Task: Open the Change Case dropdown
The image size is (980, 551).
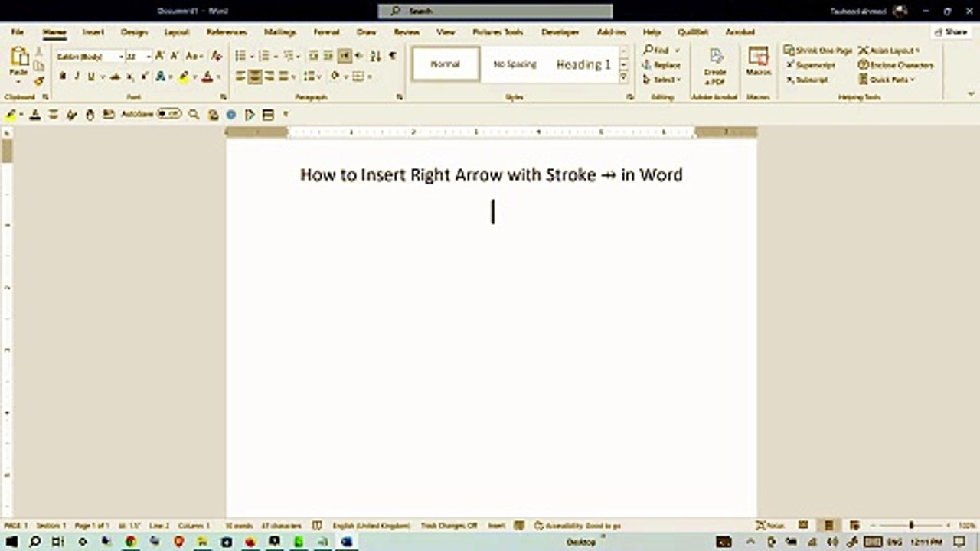Action: point(194,56)
